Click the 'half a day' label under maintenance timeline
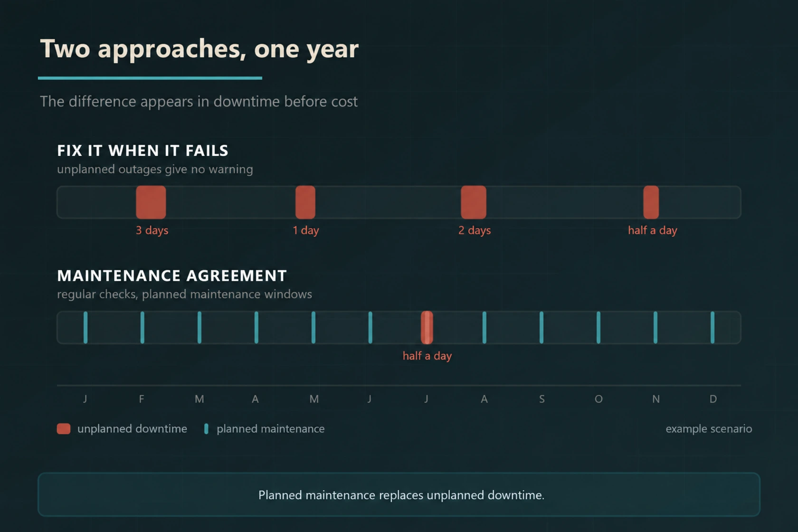The width and height of the screenshot is (798, 532). point(427,356)
